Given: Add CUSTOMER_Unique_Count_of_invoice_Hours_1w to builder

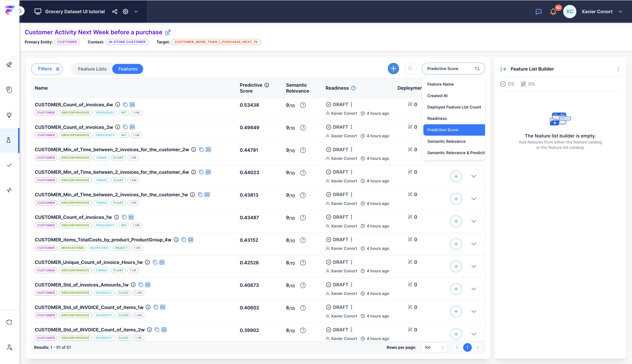Looking at the screenshot, I should [456, 266].
